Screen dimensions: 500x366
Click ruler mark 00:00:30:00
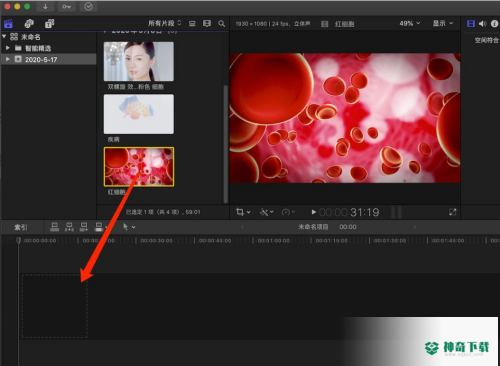point(156,241)
